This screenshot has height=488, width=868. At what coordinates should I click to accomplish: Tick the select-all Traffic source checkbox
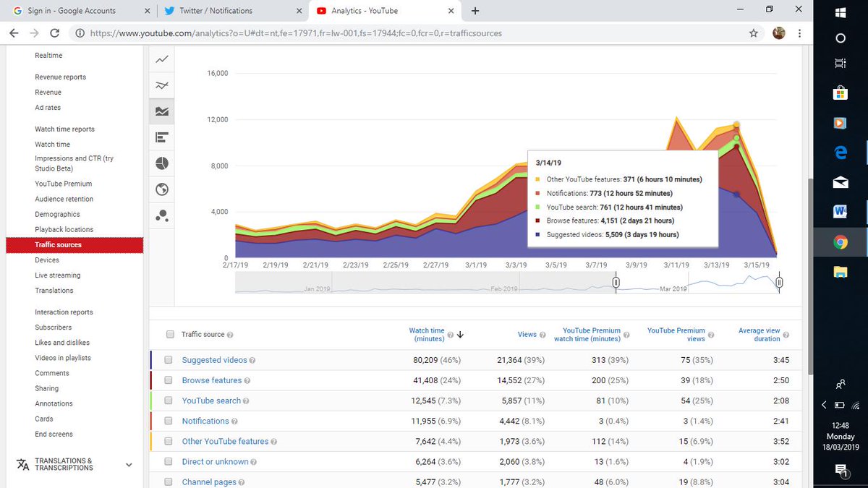pyautogui.click(x=170, y=335)
